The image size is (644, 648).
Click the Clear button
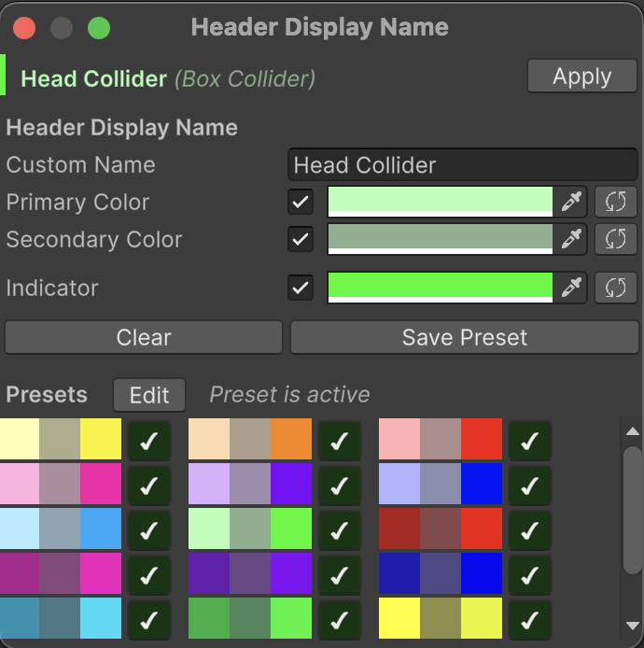pyautogui.click(x=144, y=337)
